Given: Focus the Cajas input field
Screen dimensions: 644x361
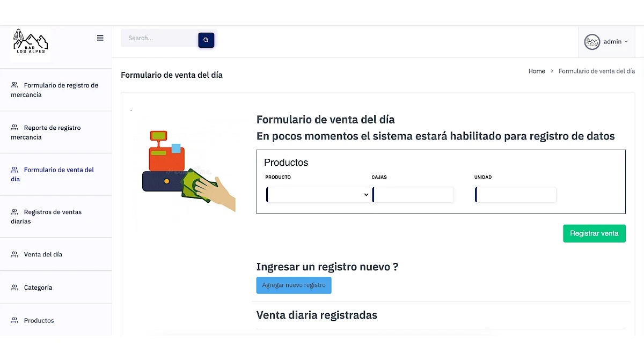Looking at the screenshot, I should click(413, 194).
